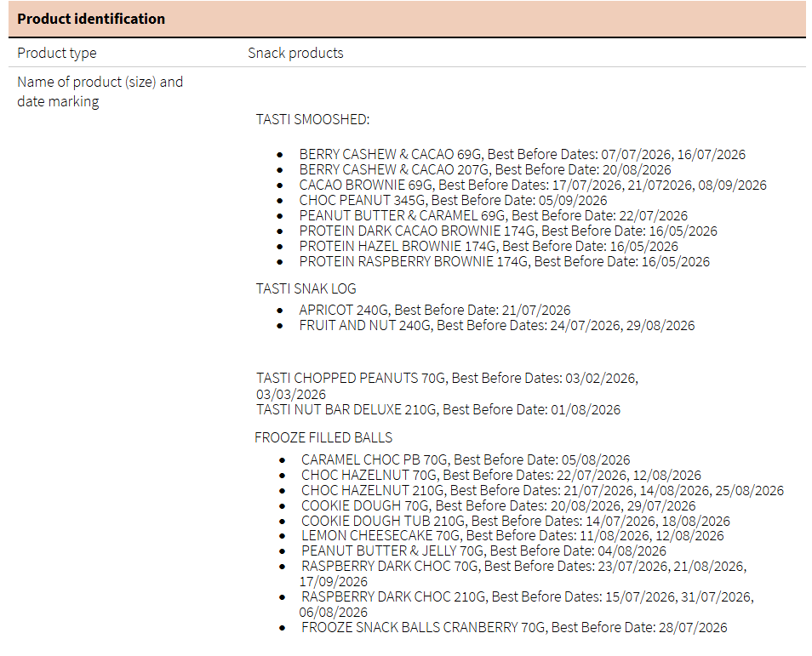Select the RASPBERRY DARK CHOC 210G entry

[527, 605]
